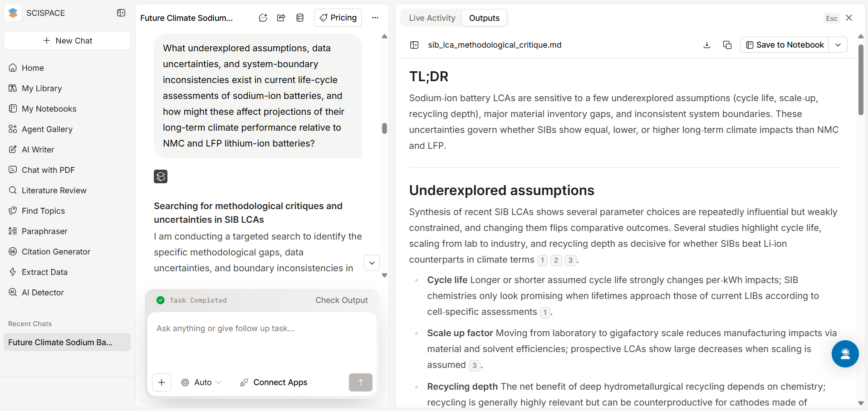Click the share chat icon

[281, 18]
